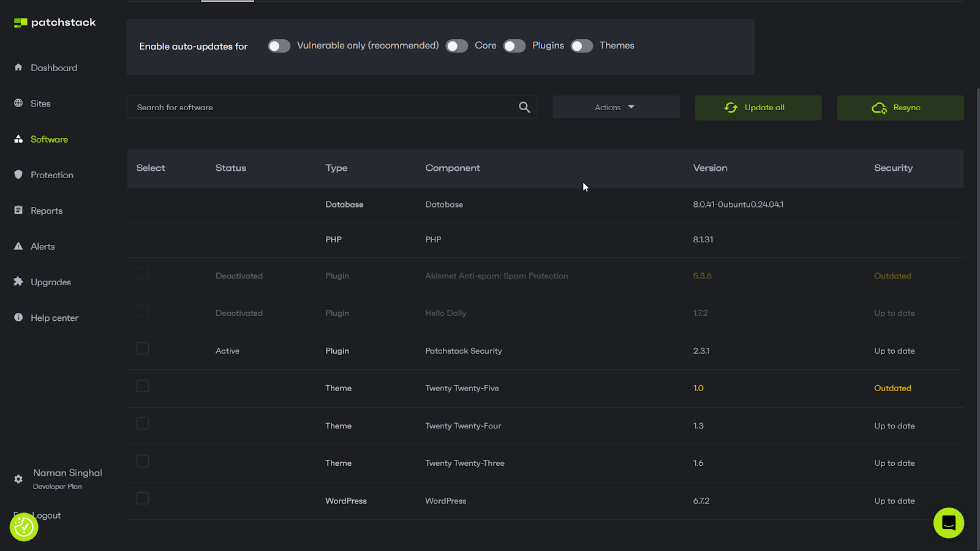Click the Update all button
The height and width of the screenshot is (551, 980).
[x=758, y=108]
